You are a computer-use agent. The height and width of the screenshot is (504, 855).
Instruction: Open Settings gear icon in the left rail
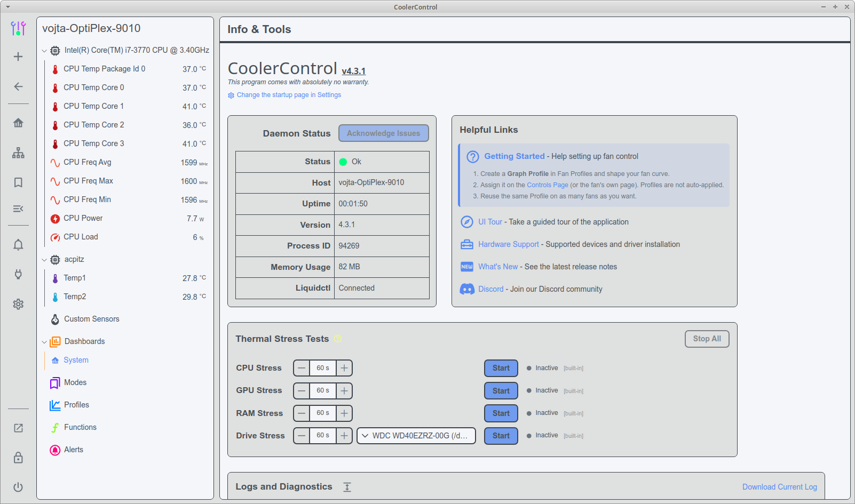18,304
